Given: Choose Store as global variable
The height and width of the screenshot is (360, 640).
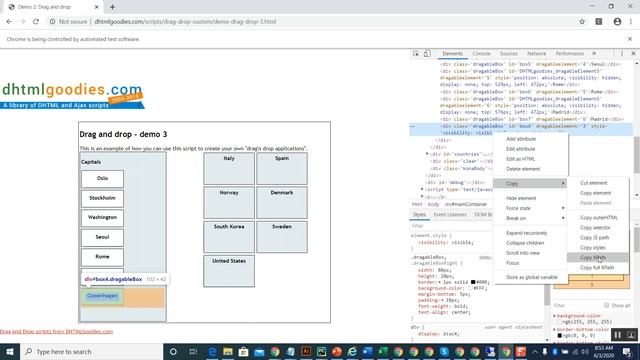Looking at the screenshot, I should [x=532, y=277].
